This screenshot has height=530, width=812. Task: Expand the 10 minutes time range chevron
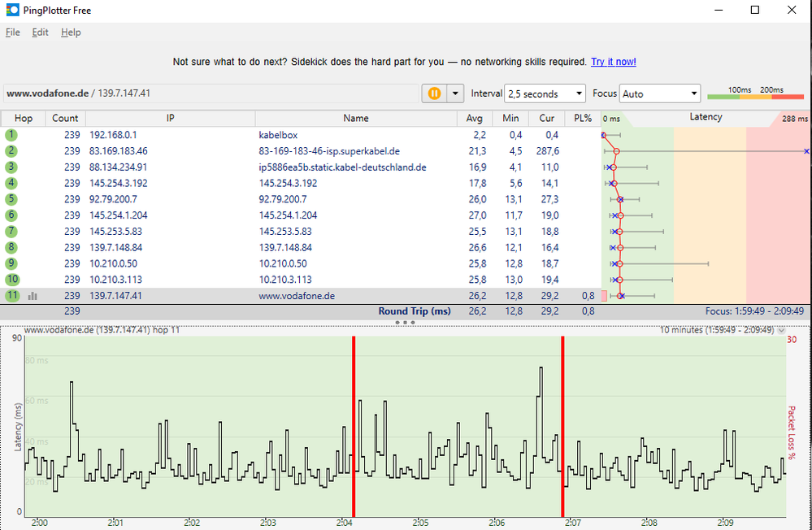[x=781, y=330]
